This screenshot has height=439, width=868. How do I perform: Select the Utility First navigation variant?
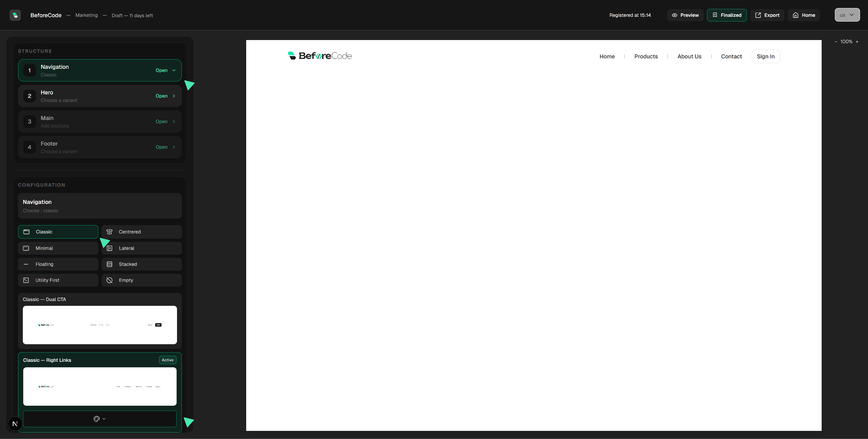coord(58,280)
